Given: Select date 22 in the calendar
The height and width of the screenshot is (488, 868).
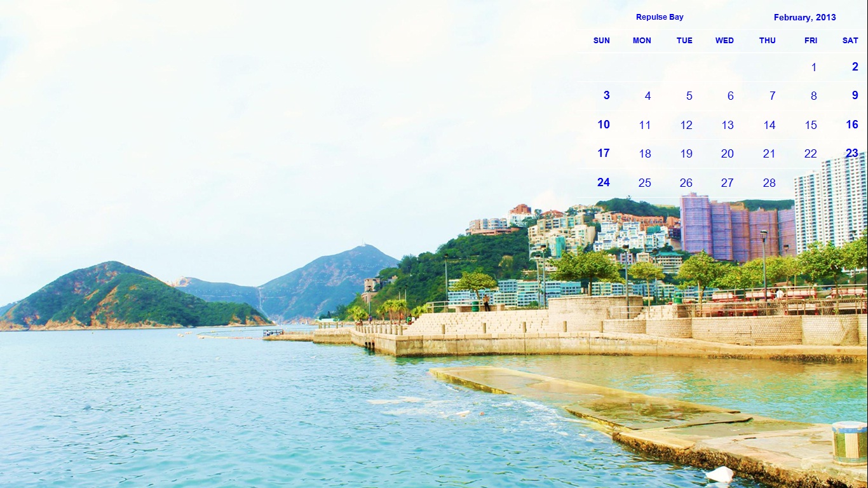Looking at the screenshot, I should point(811,154).
